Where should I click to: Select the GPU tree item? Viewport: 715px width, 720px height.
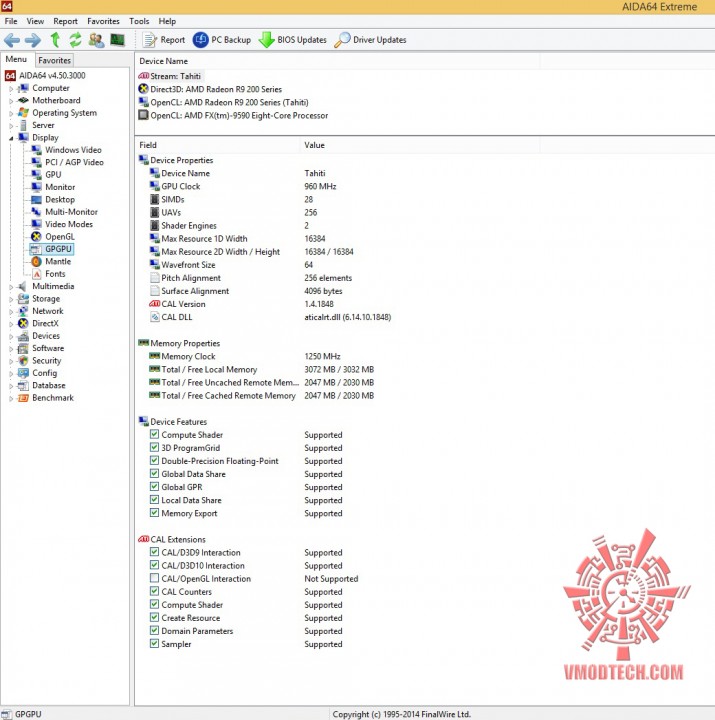coord(53,174)
